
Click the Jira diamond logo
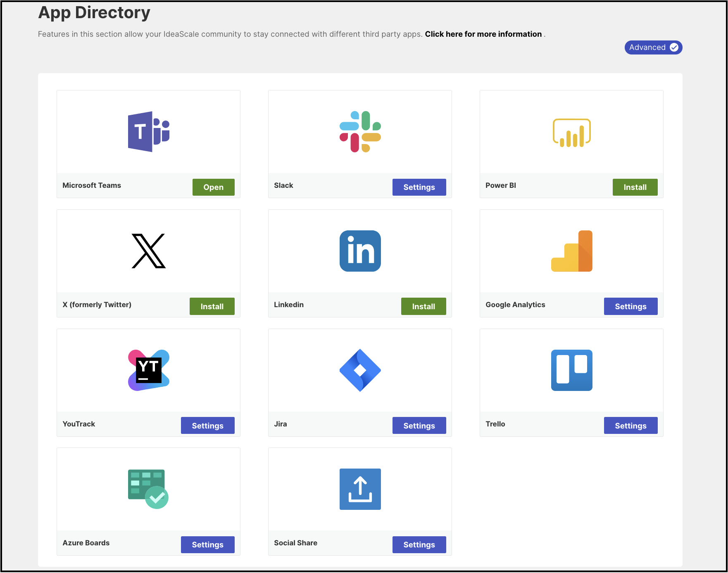(x=360, y=370)
